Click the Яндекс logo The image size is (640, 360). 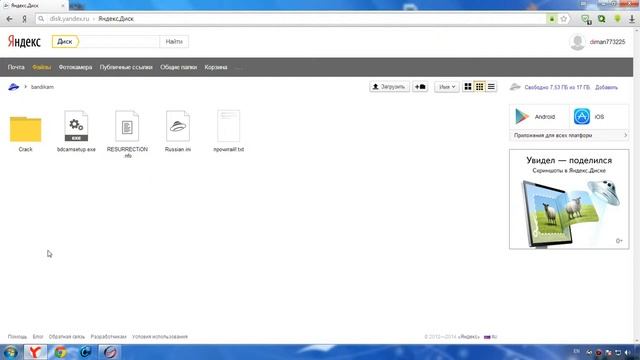pos(24,42)
